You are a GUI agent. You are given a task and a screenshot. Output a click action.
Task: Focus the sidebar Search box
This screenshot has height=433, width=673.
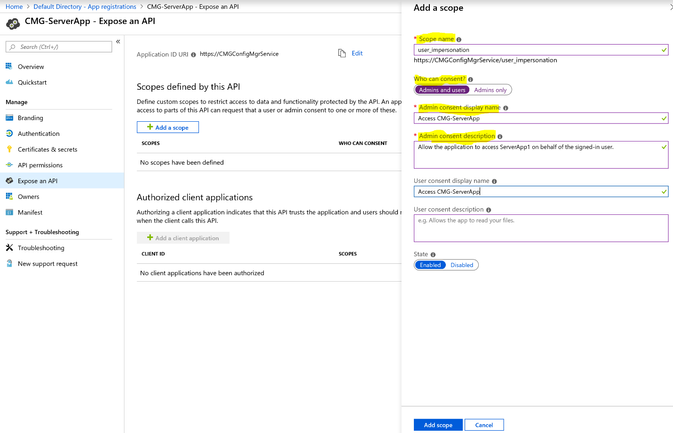59,47
